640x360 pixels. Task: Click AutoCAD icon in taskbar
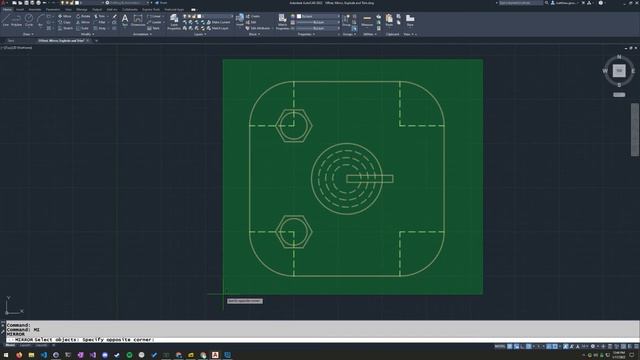(215, 355)
